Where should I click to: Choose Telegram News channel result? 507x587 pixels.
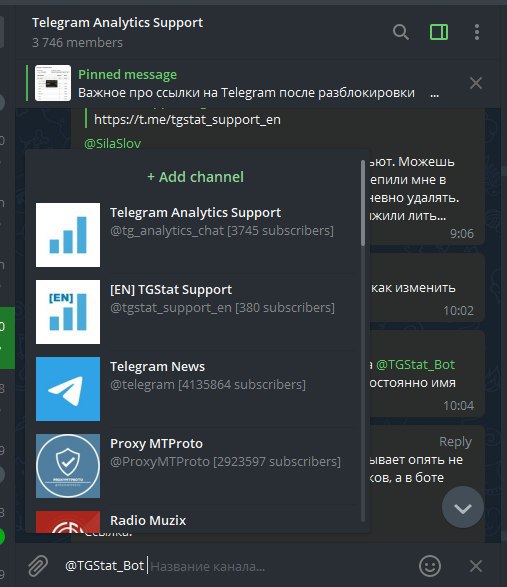coord(195,389)
